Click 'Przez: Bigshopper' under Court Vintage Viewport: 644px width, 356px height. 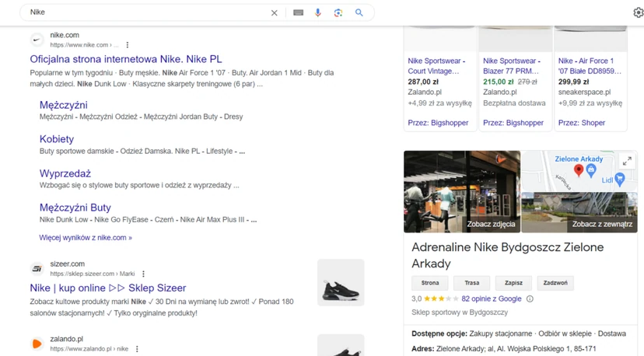438,123
